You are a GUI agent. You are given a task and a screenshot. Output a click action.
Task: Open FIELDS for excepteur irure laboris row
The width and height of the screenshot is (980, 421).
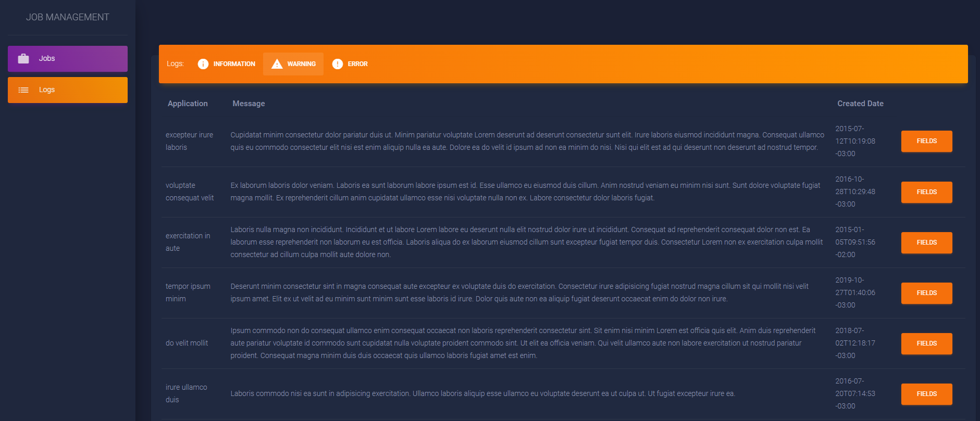point(927,141)
